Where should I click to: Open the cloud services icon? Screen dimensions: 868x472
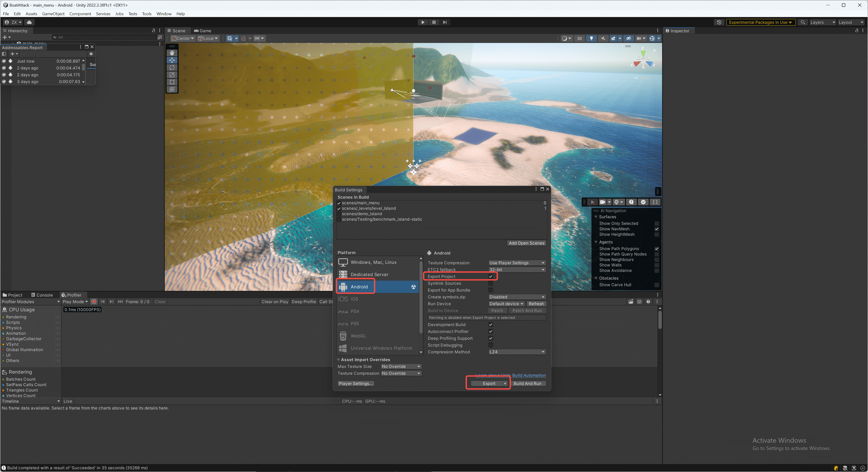coord(29,22)
